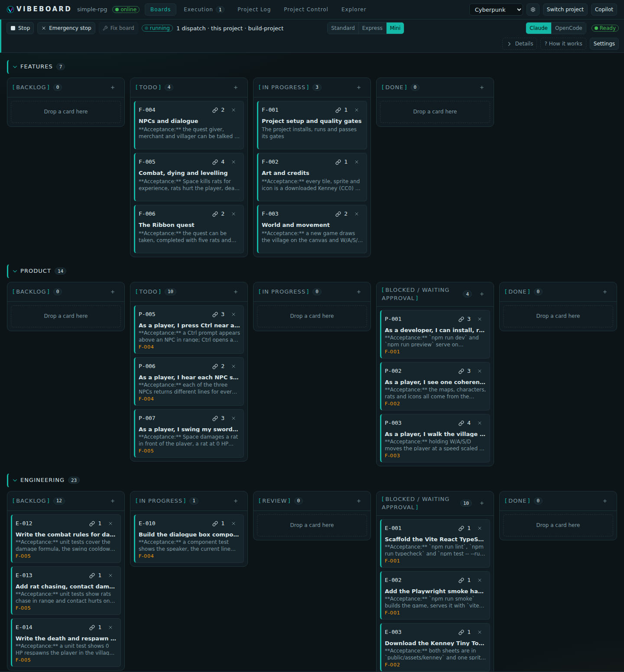Collapse the Engineering section
This screenshot has height=672, width=624.
[x=15, y=480]
